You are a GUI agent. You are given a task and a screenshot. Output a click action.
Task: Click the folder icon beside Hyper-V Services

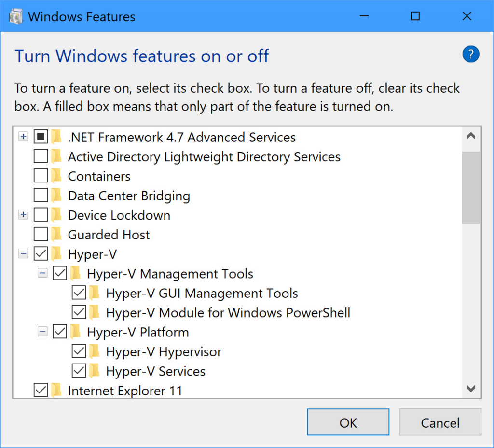click(95, 371)
